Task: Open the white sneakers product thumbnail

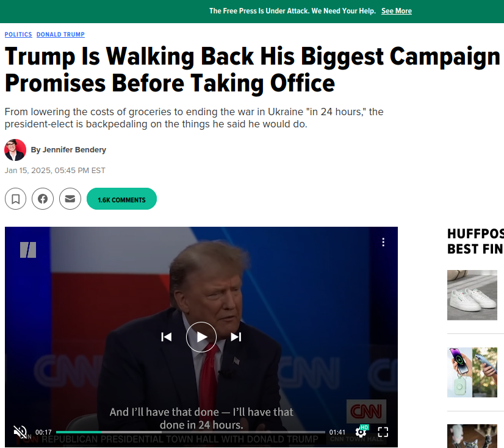Action: (x=472, y=295)
